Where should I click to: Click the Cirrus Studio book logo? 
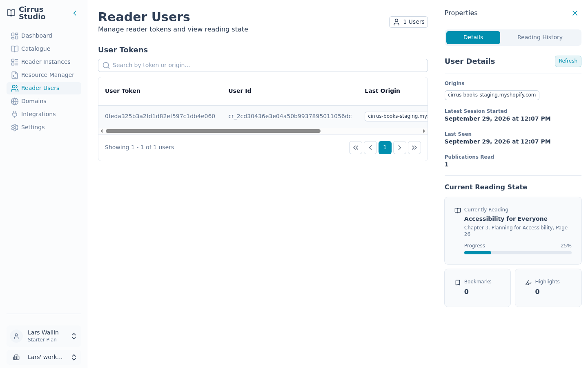(11, 13)
